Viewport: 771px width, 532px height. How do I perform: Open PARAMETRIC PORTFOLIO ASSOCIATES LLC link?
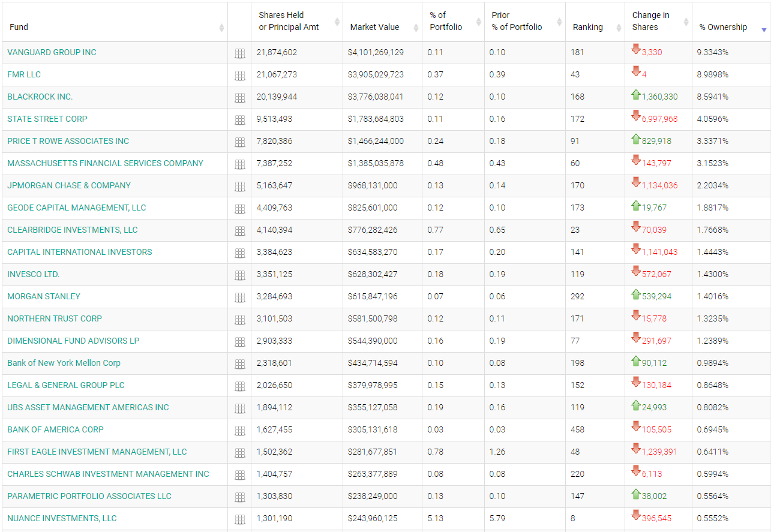click(x=89, y=496)
